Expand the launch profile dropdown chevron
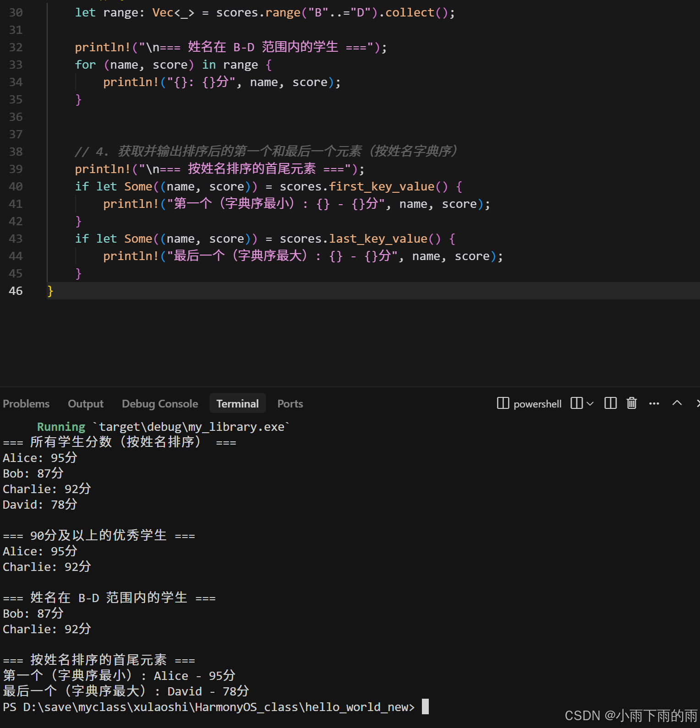This screenshot has width=700, height=728. (590, 403)
